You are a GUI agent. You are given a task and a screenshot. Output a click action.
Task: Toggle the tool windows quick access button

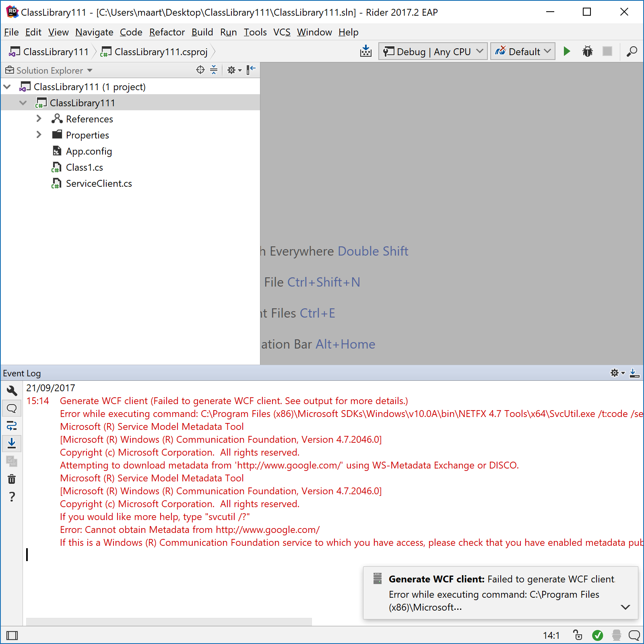click(12, 636)
